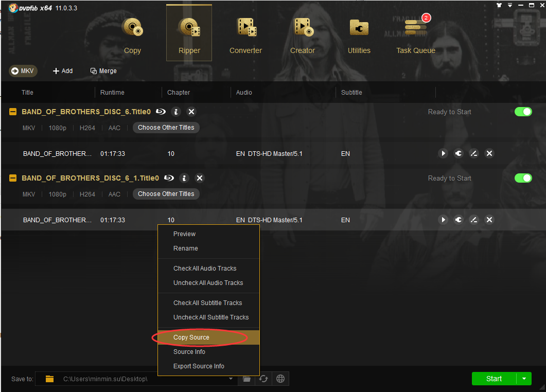Image resolution: width=546 pixels, height=392 pixels.
Task: Click Blu-ray disc icon next to DISC_6.Title0
Action: (161, 112)
